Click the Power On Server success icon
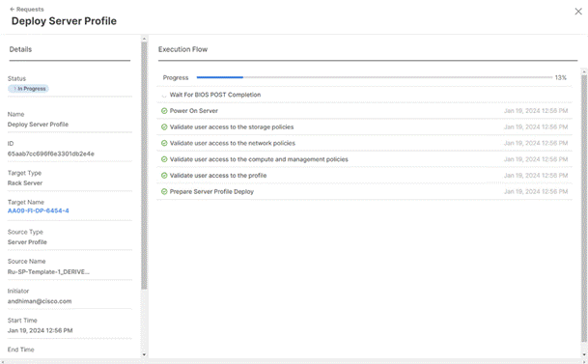This screenshot has width=588, height=364. coord(164,111)
